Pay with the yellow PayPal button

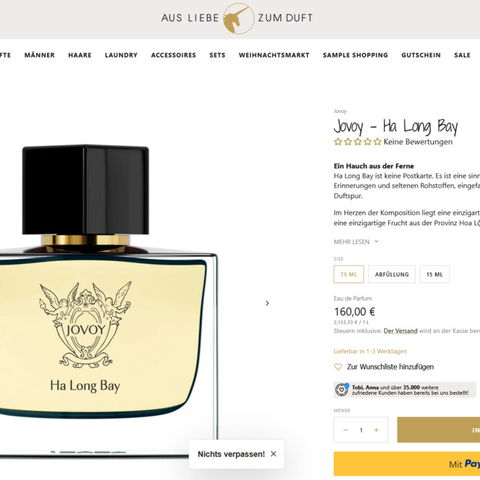407,464
